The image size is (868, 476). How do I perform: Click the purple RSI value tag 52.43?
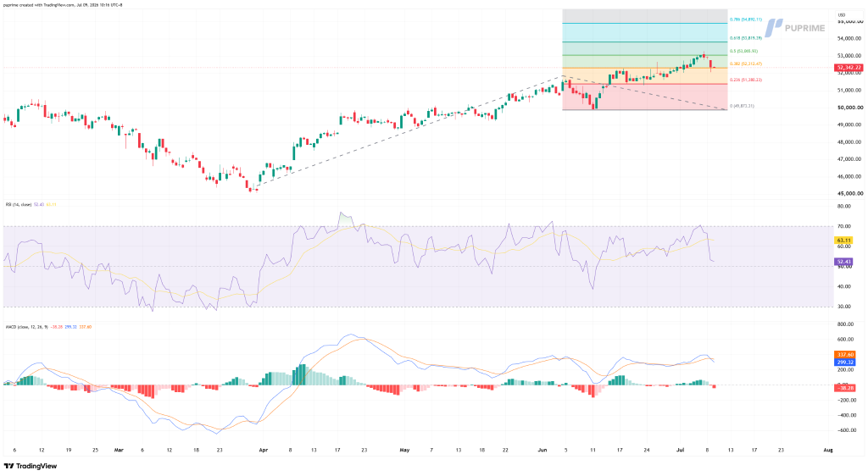[x=843, y=262]
